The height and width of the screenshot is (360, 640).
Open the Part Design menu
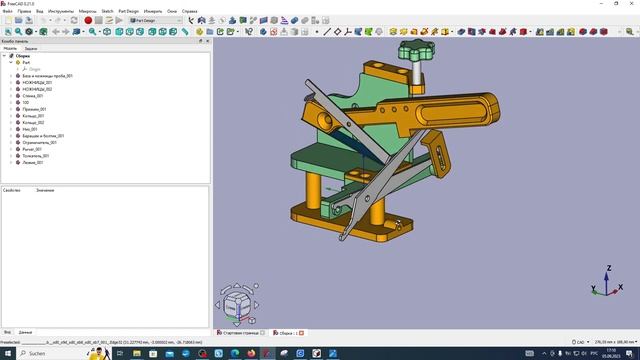pyautogui.click(x=129, y=11)
